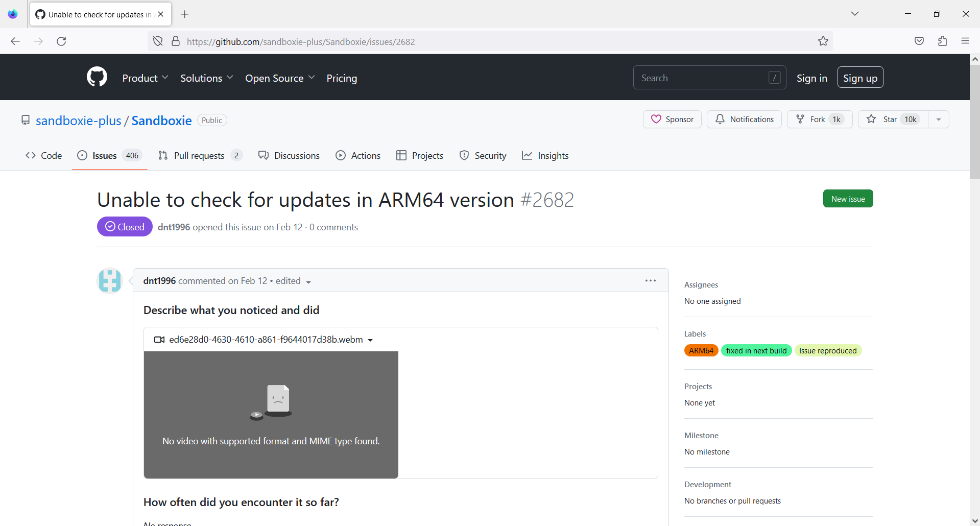Expand star lists dropdown arrow
The image size is (980, 526).
click(939, 119)
